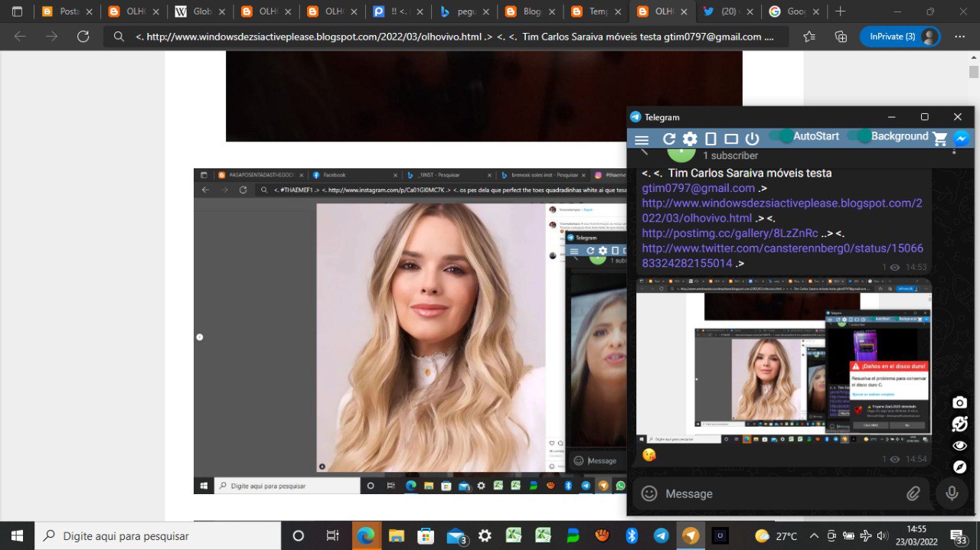Click the power icon in Telegram toolbar
The height and width of the screenshot is (550, 980).
[x=752, y=139]
